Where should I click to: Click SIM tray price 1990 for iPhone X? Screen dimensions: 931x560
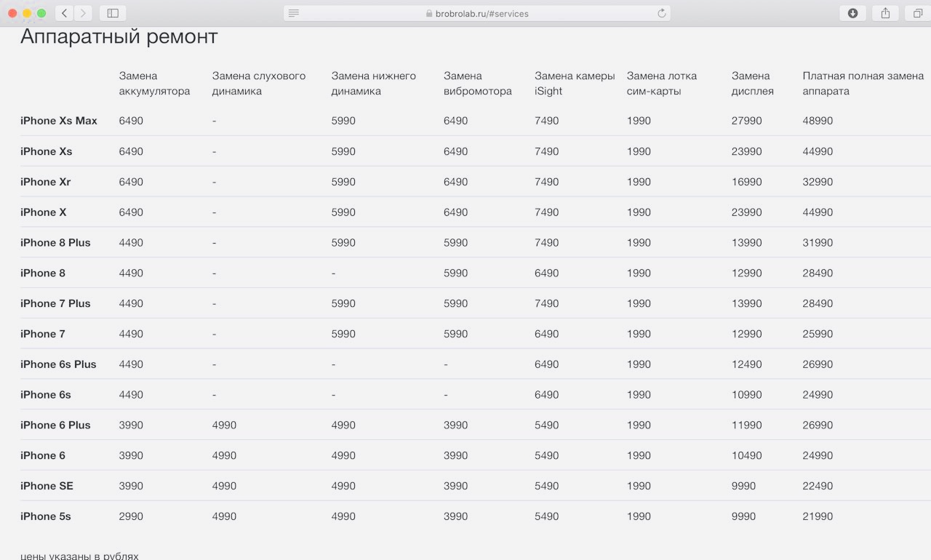point(639,212)
